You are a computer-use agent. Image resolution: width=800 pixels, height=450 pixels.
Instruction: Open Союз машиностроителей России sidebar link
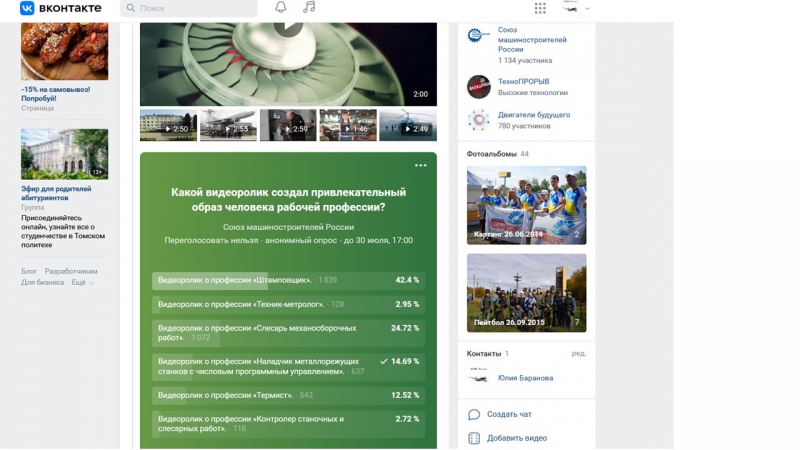pos(532,40)
